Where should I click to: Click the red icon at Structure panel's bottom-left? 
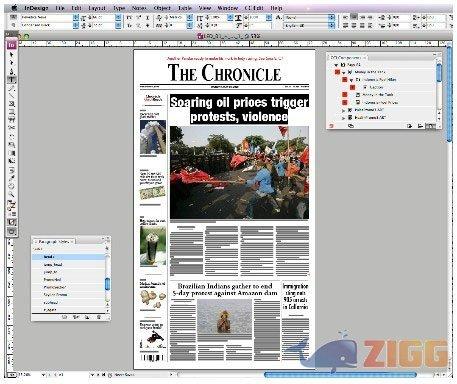[331, 126]
